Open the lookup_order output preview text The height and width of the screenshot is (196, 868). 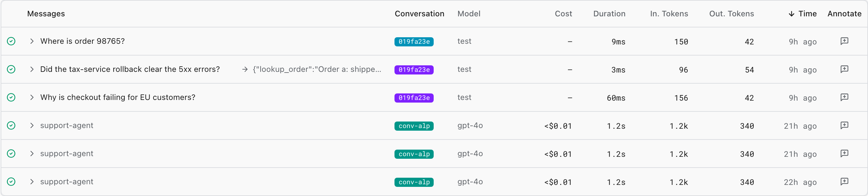click(317, 69)
